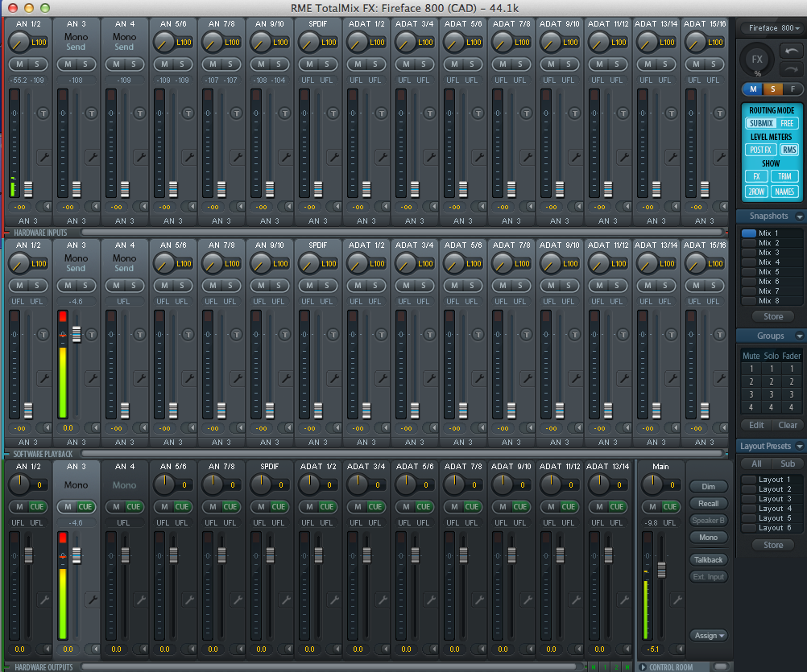Open the Assign dropdown in Control Room
807x672 pixels.
click(710, 636)
